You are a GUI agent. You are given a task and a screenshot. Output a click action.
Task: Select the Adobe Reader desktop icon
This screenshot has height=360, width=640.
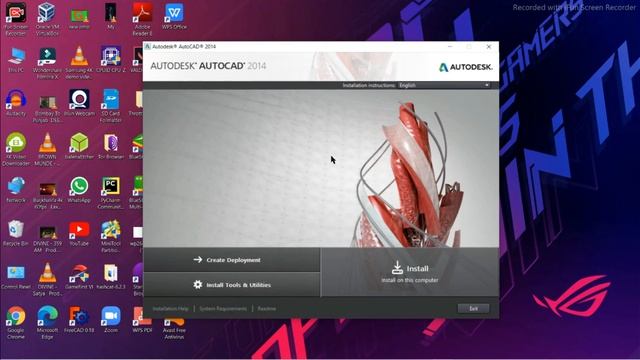142,19
